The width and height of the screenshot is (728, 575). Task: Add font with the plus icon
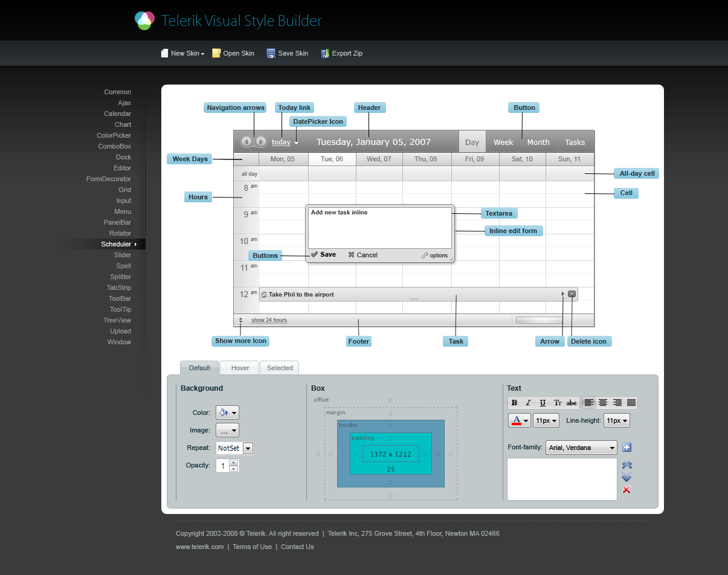(627, 448)
